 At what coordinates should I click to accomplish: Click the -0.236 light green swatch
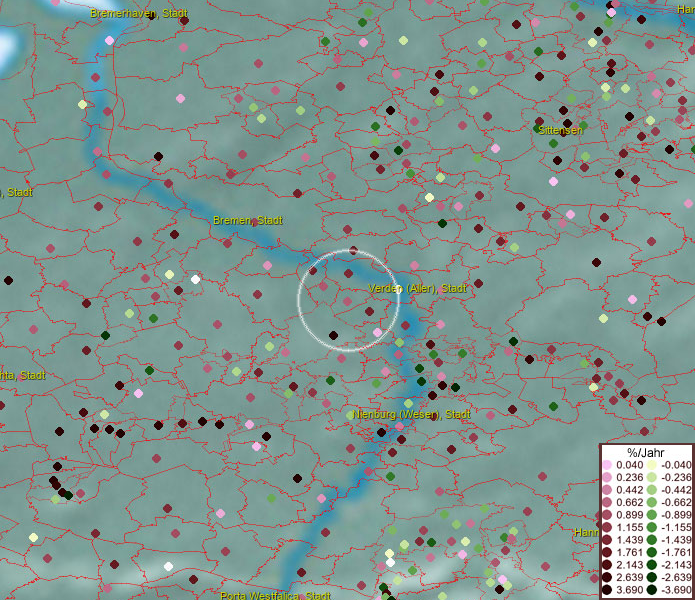(652, 477)
